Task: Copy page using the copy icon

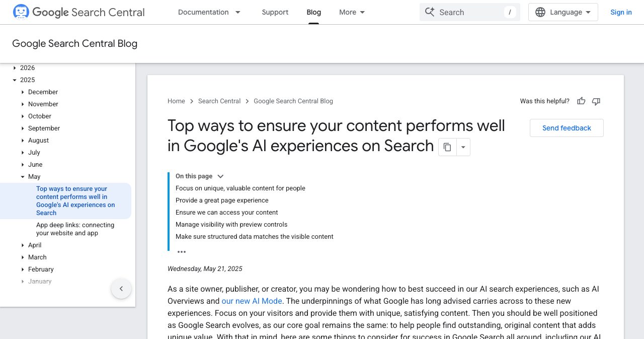Action: [447, 147]
